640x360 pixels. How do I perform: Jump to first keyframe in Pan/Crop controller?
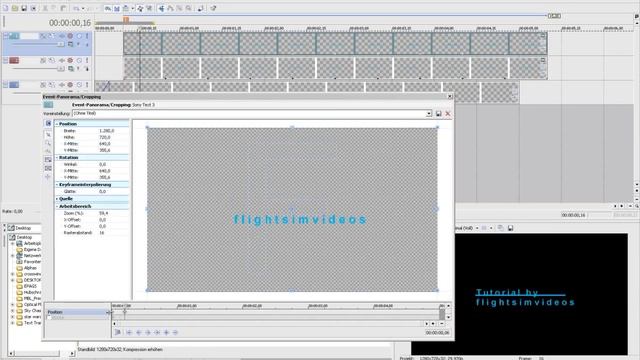[x=129, y=333]
